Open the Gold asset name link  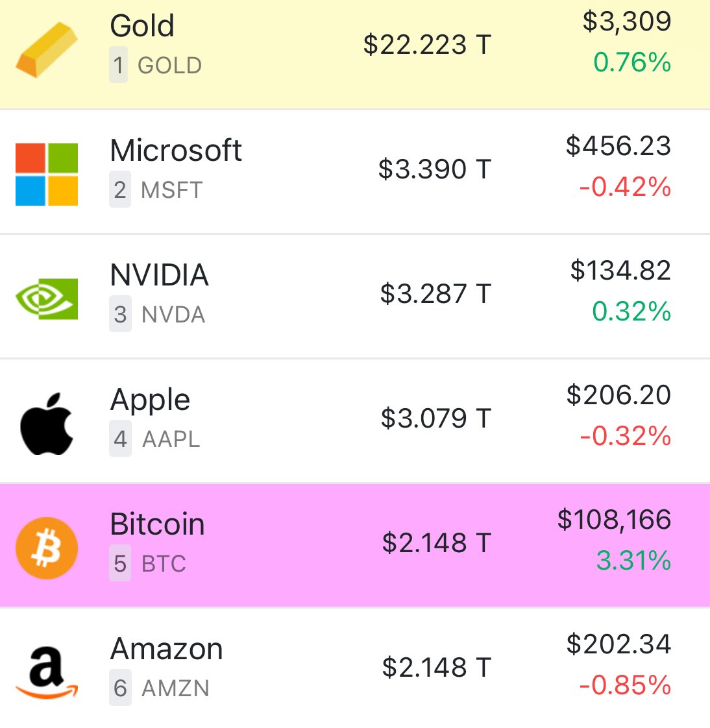tap(142, 25)
